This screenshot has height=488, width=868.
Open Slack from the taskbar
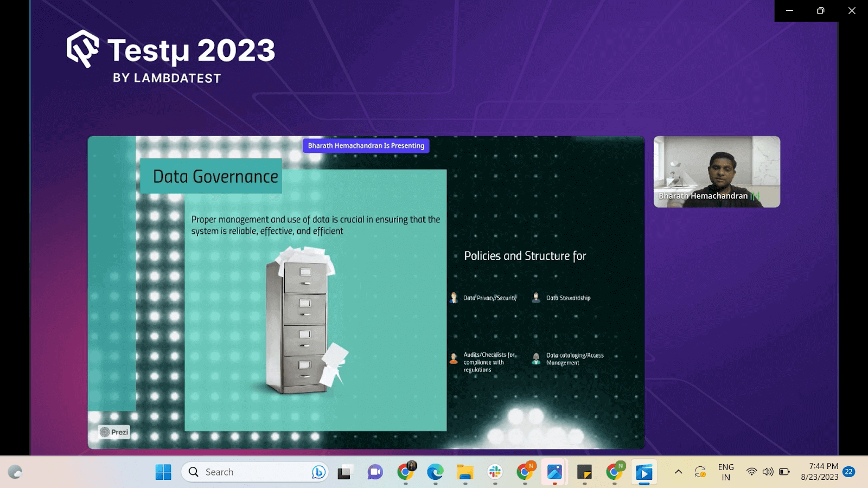tap(494, 472)
